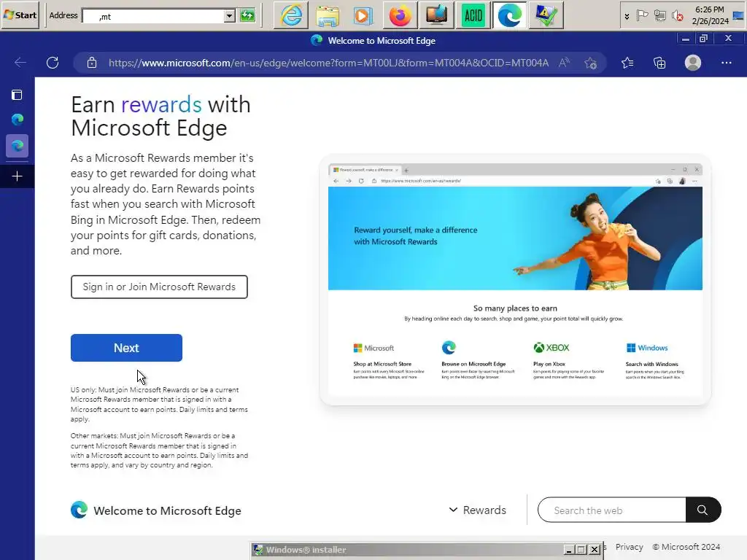Click the Edge back navigation arrow
Viewport: 747px width, 560px height.
(20, 63)
